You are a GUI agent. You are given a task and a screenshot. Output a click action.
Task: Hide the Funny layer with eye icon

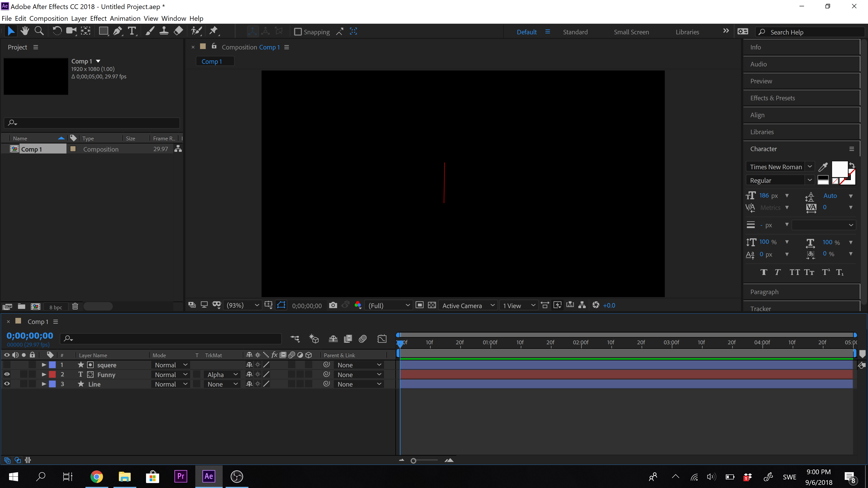click(7, 374)
